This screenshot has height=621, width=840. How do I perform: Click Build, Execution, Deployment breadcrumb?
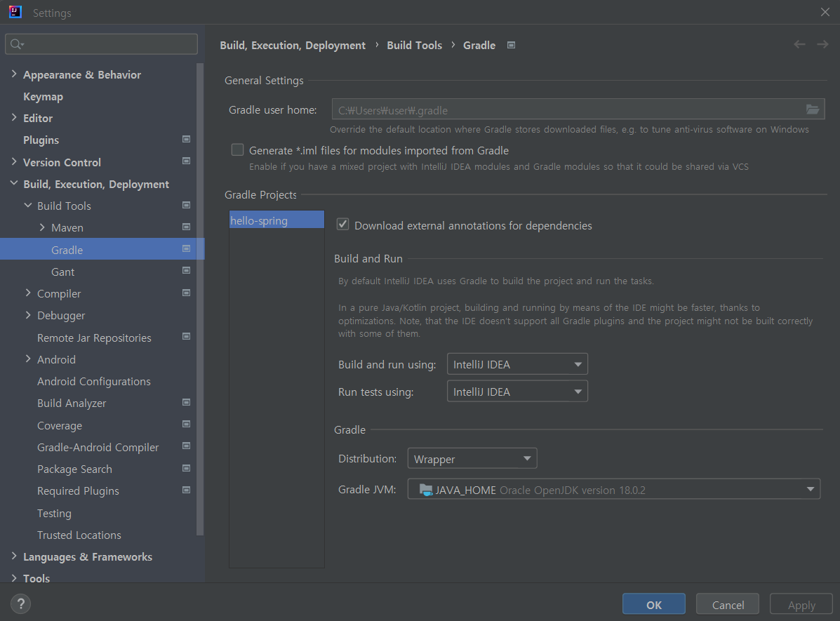(x=293, y=46)
